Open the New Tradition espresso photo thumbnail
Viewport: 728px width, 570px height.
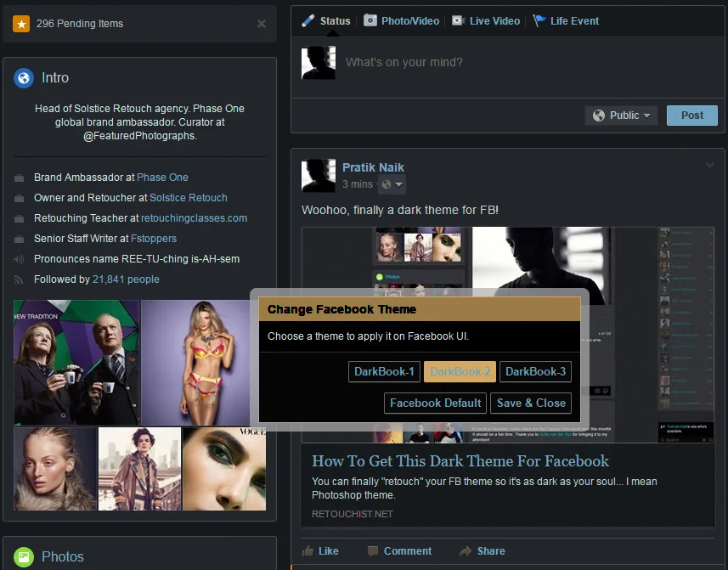(76, 363)
